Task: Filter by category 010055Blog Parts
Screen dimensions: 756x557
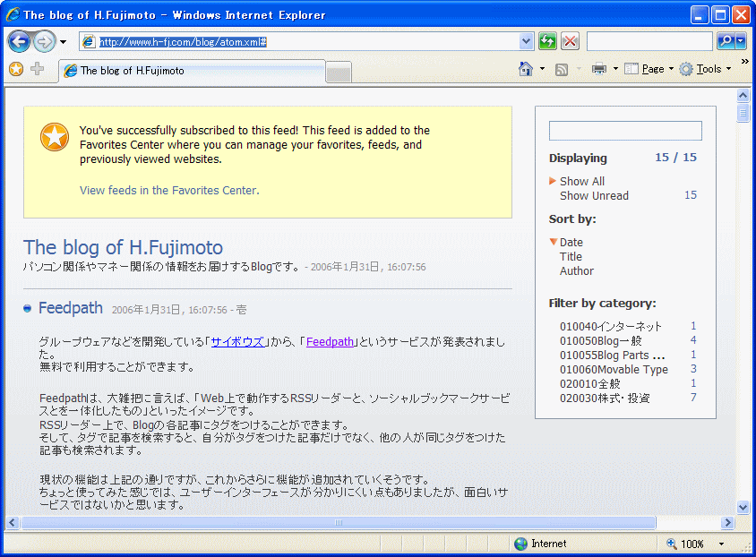Action: [613, 356]
